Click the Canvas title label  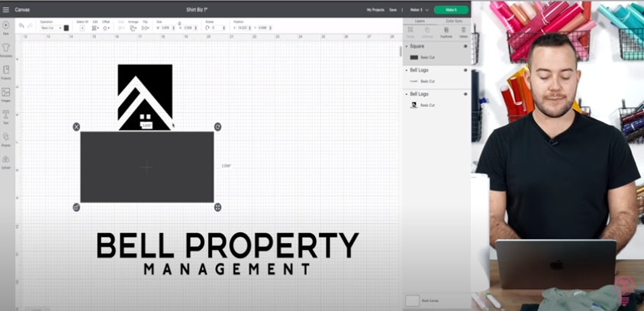point(22,9)
